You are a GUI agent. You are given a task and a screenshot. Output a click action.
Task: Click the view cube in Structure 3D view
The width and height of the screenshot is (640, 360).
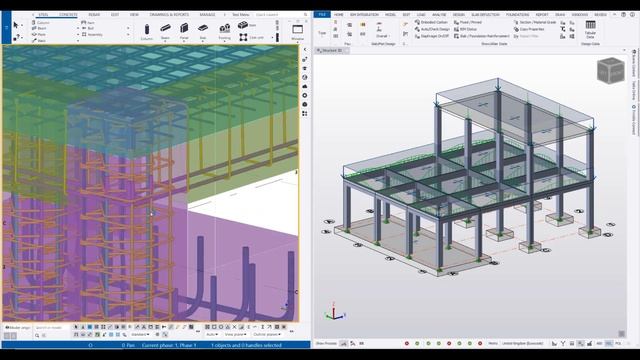coord(611,71)
